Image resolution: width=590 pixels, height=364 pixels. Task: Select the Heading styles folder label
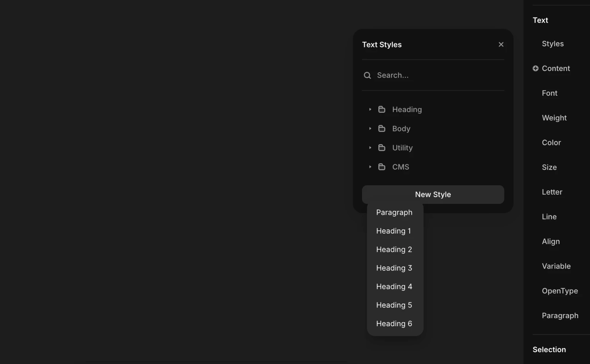407,110
